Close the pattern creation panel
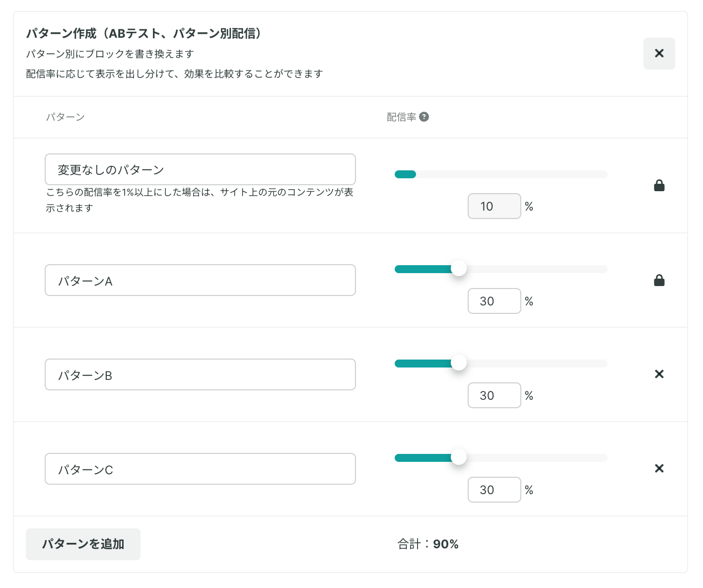 [659, 53]
